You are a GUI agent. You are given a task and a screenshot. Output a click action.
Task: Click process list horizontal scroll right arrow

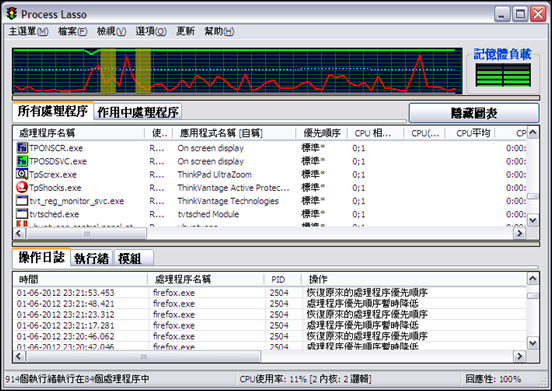tap(519, 233)
